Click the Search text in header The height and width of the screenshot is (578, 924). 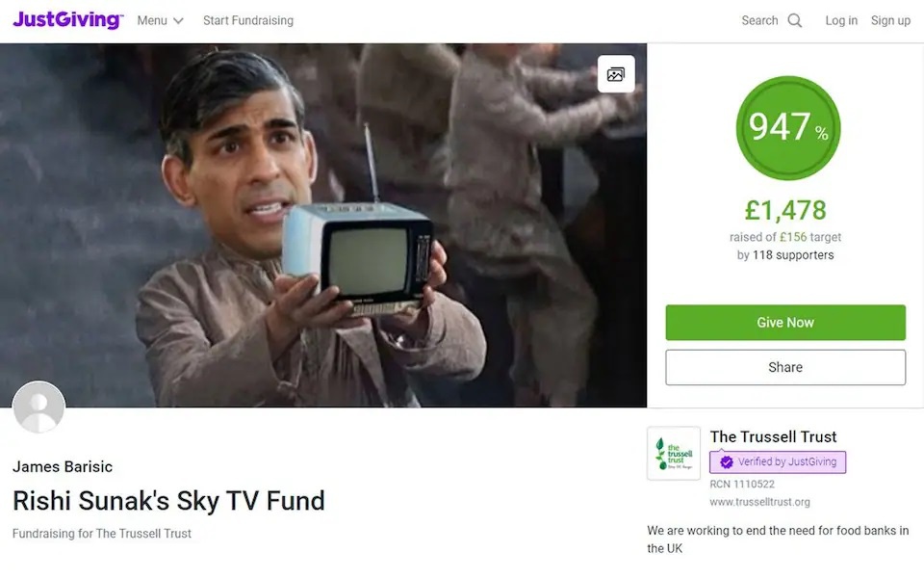pyautogui.click(x=759, y=20)
